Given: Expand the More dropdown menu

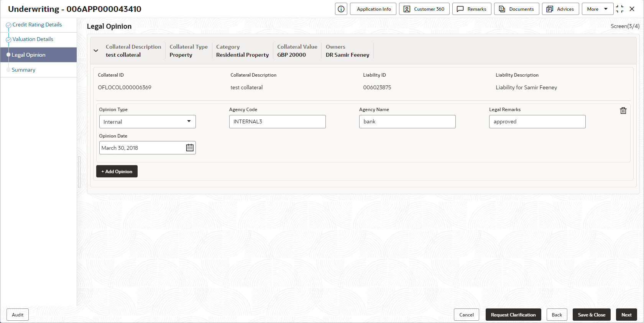Looking at the screenshot, I should (x=597, y=9).
